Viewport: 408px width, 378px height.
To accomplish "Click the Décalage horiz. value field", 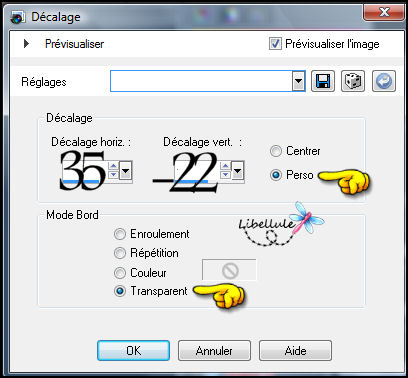I will coord(85,171).
